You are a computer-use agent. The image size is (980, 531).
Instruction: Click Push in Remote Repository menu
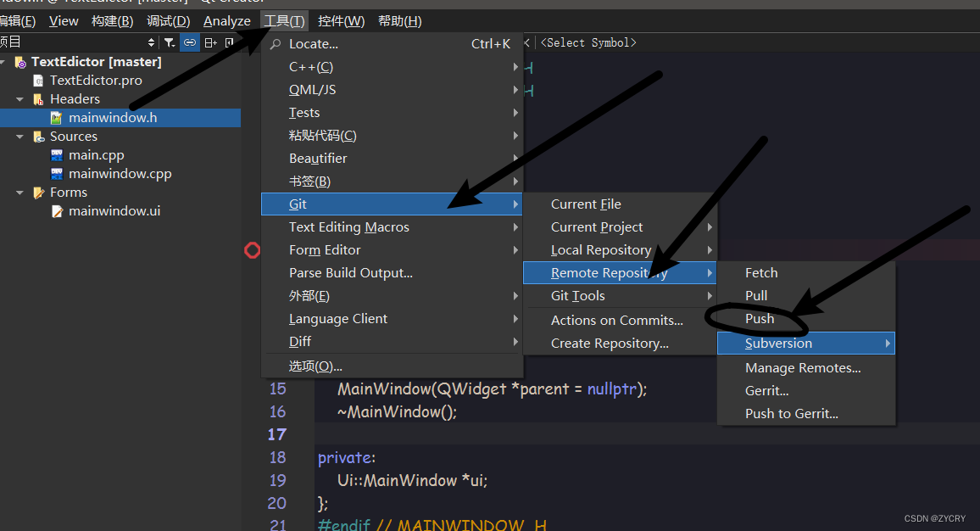806,319
